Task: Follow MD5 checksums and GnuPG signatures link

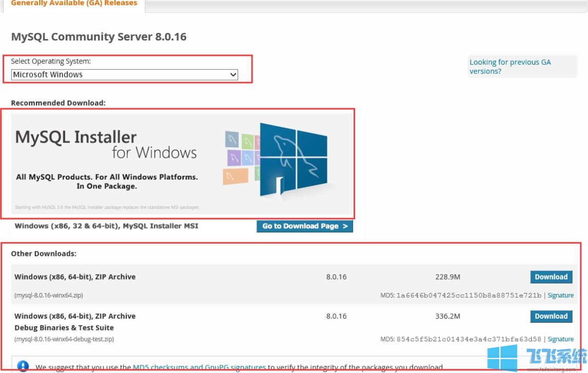Action: [x=199, y=367]
